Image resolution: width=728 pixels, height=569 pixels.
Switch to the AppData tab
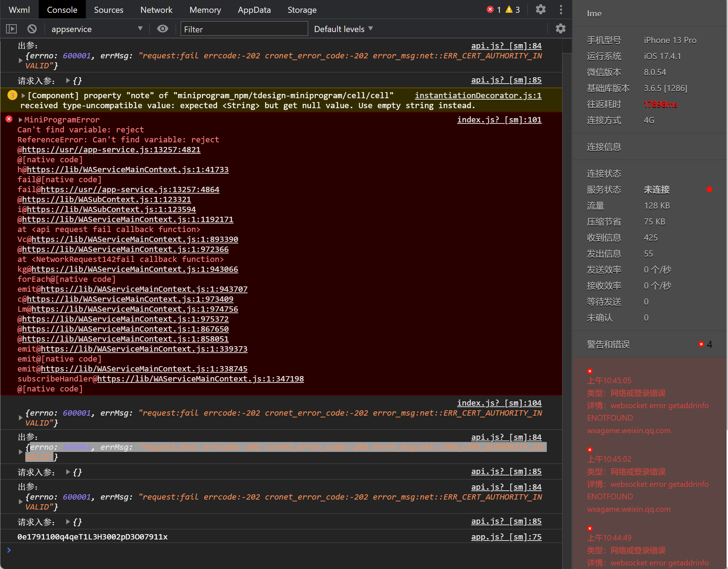point(254,10)
